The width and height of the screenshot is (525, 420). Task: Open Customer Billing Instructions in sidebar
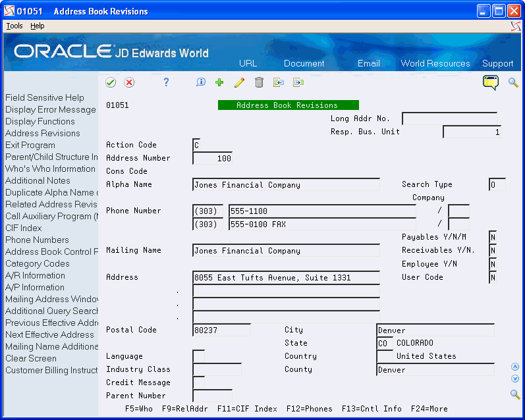(51, 370)
